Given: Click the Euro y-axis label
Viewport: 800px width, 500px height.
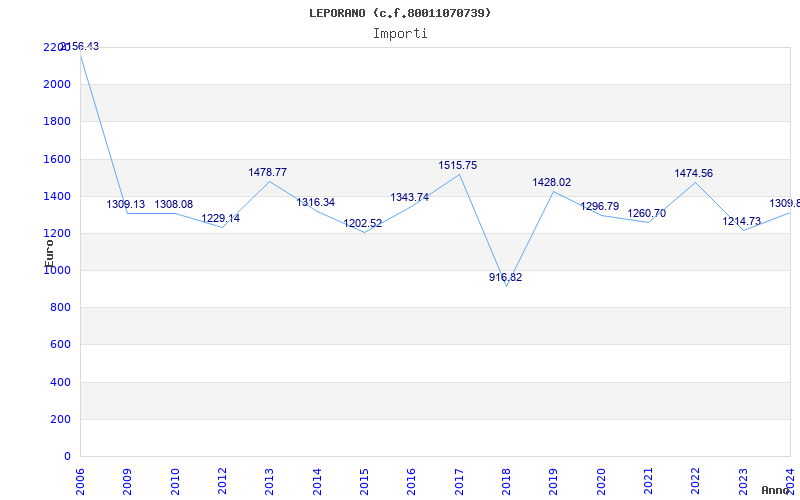Looking at the screenshot, I should (49, 253).
